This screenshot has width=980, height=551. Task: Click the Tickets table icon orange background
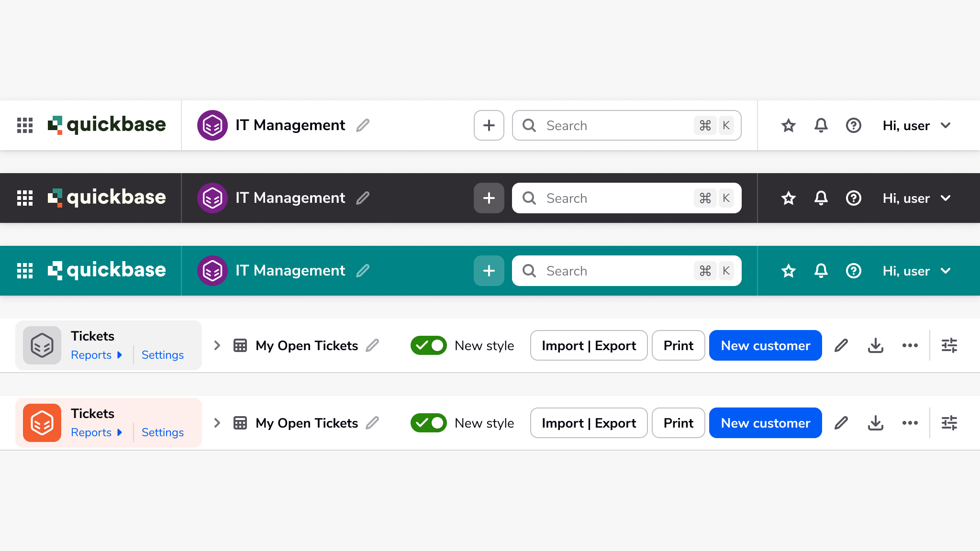click(42, 422)
